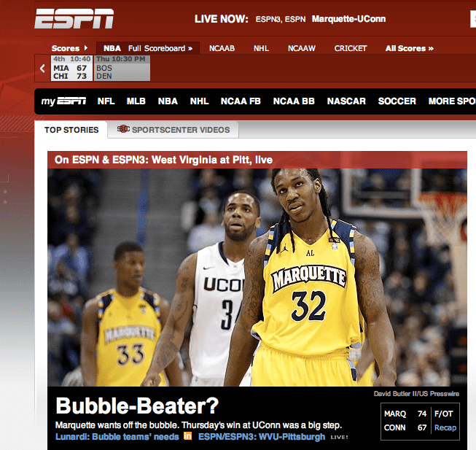Click the Insider icon beside Lunardi link
The image size is (476, 450).
(x=187, y=437)
